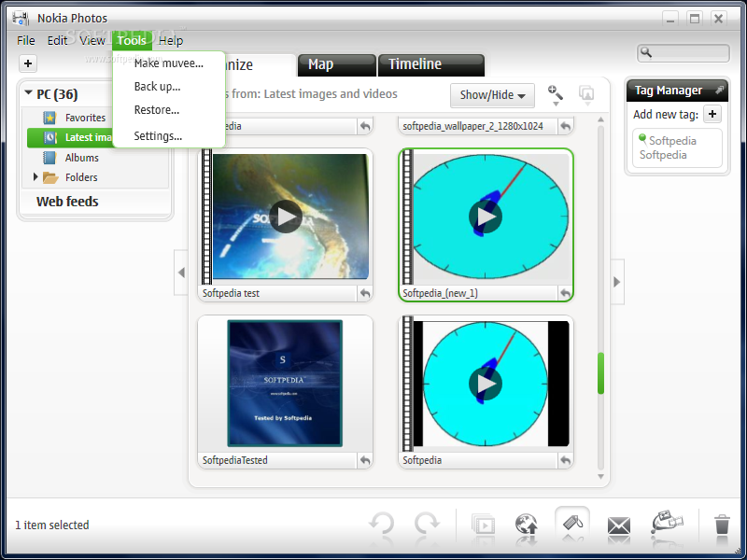Viewport: 747px width, 560px height.
Task: Open the Web feeds section
Action: (x=67, y=202)
